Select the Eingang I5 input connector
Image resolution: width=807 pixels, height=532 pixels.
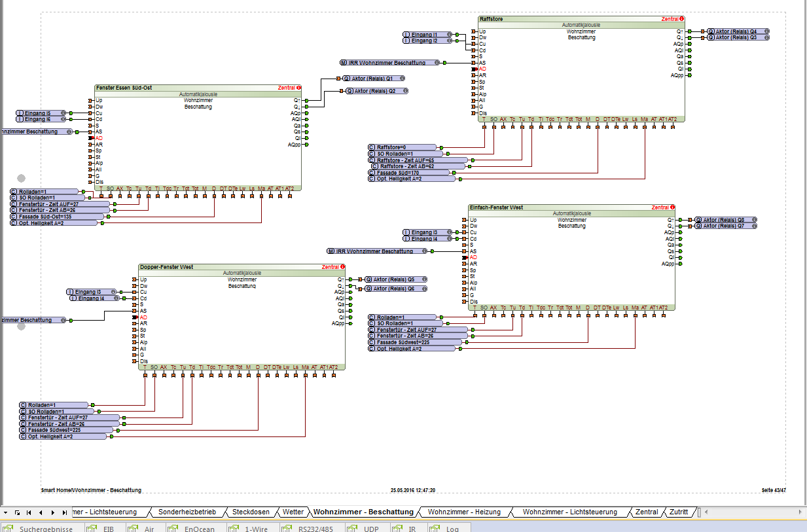41,113
